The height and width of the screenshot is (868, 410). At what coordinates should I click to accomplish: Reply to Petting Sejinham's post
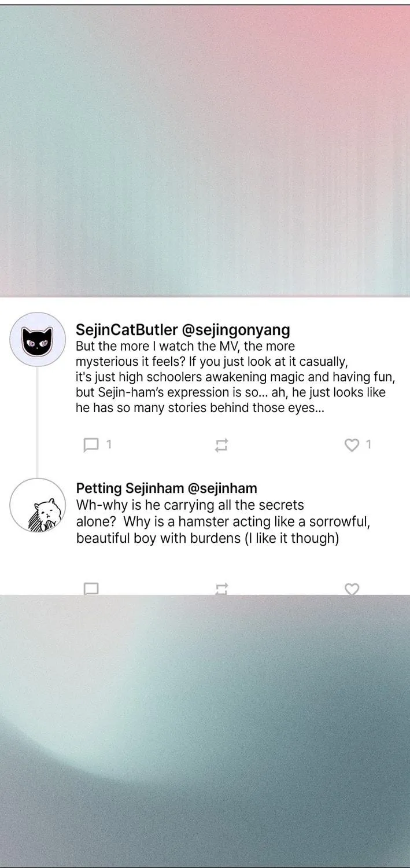tap(91, 589)
